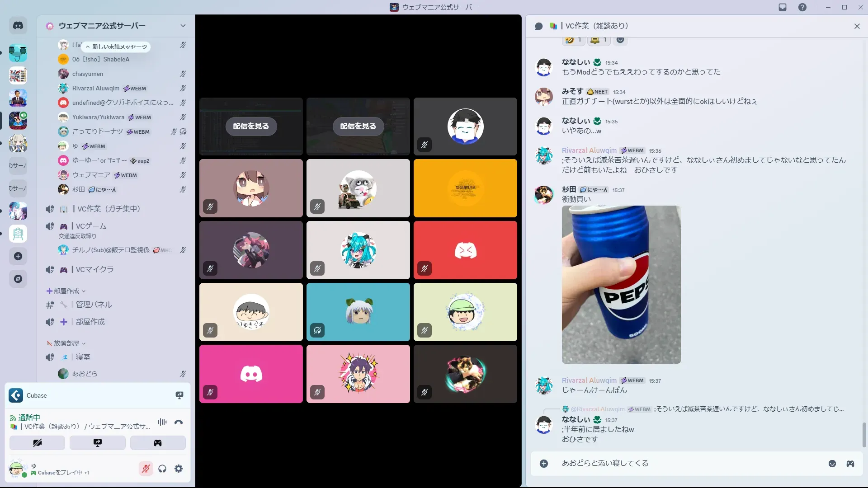Open the 管理パネル text channel

pyautogui.click(x=94, y=305)
